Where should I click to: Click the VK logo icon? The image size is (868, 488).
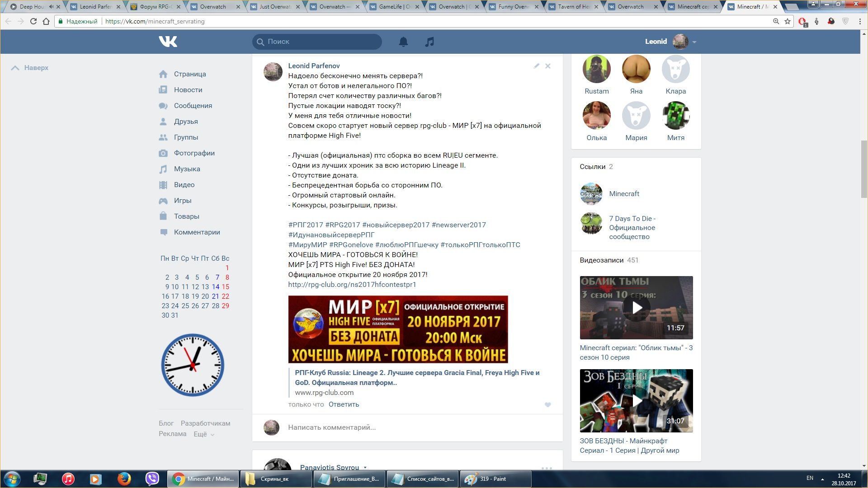(168, 42)
